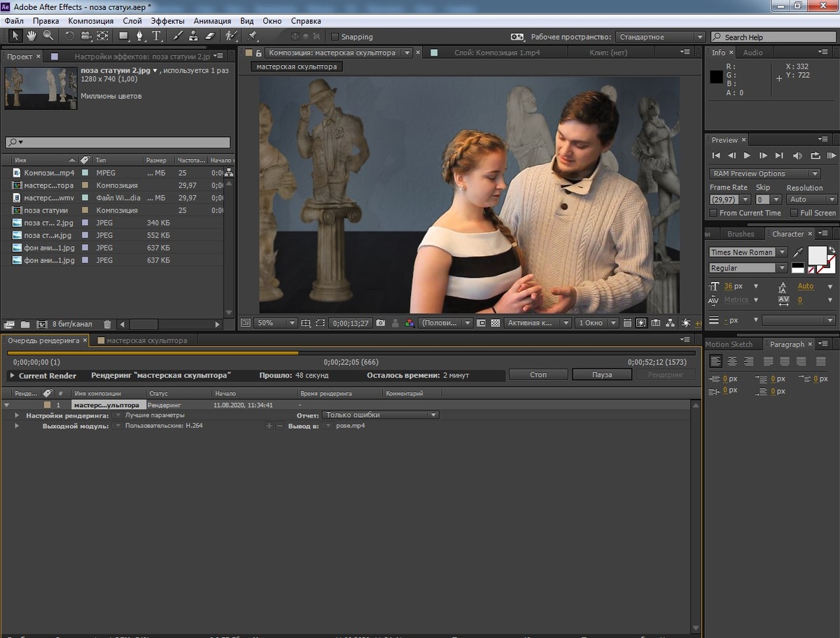The image size is (840, 638).
Task: Click the Project panel search field
Action: [118, 142]
